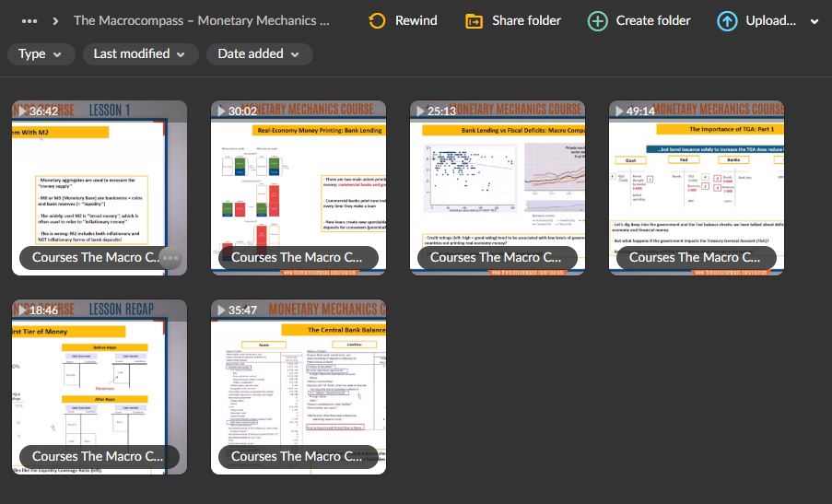Expand the Type filter dropdown
This screenshot has height=504, width=832.
[x=41, y=54]
